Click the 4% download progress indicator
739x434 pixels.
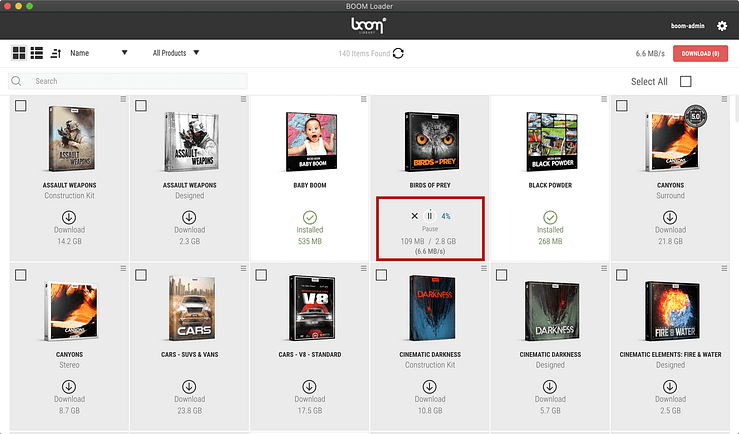tap(445, 216)
